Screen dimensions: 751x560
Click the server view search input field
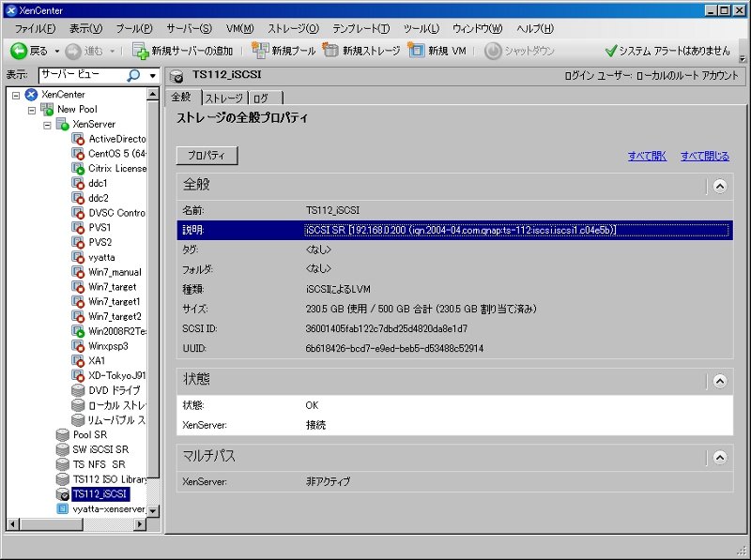coord(82,75)
